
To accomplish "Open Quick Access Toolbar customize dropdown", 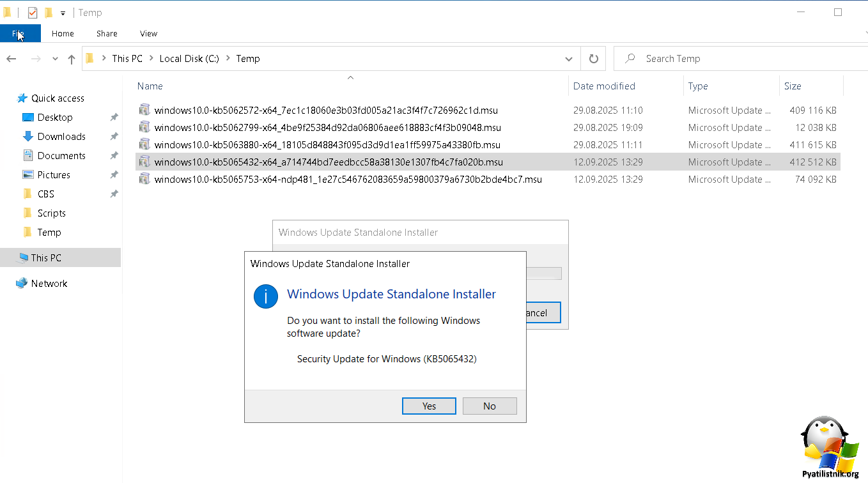I will [x=63, y=13].
